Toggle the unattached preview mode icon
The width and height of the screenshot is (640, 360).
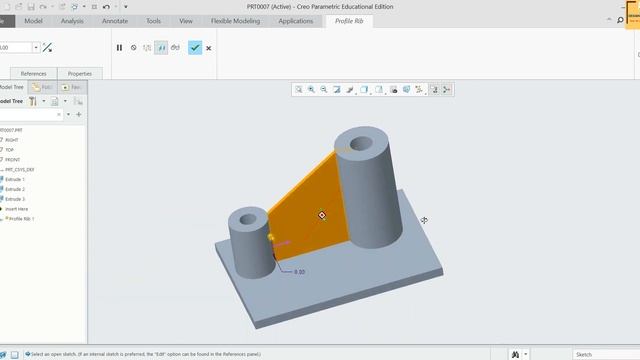coord(147,48)
